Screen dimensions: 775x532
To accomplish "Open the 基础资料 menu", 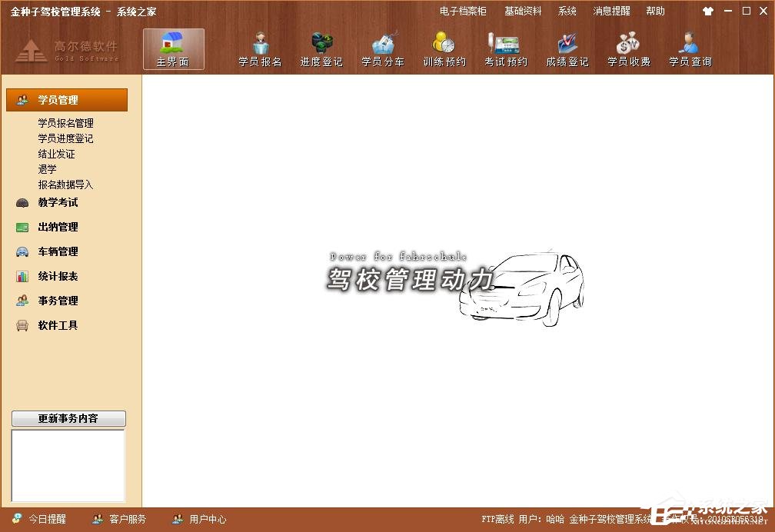I will pyautogui.click(x=523, y=12).
